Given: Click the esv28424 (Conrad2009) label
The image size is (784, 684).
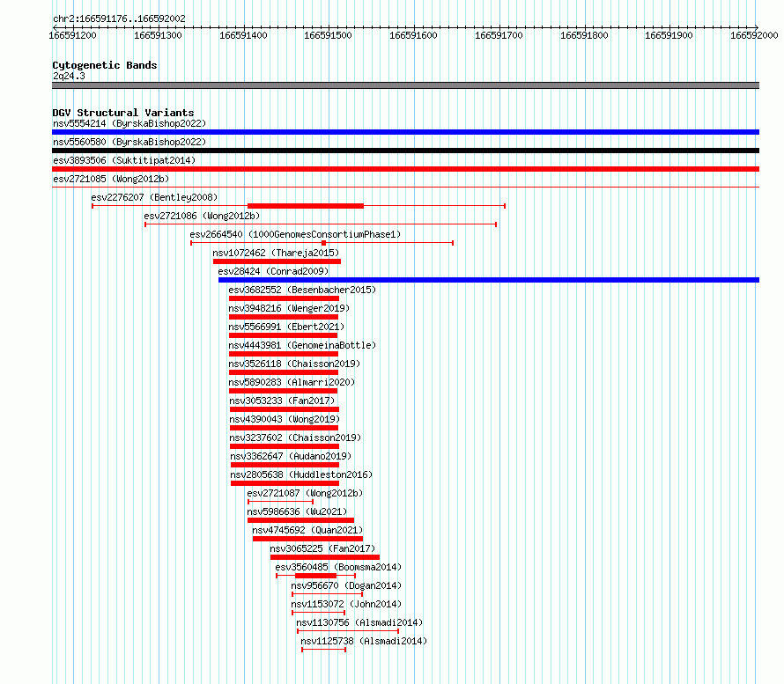Looking at the screenshot, I should point(273,271).
